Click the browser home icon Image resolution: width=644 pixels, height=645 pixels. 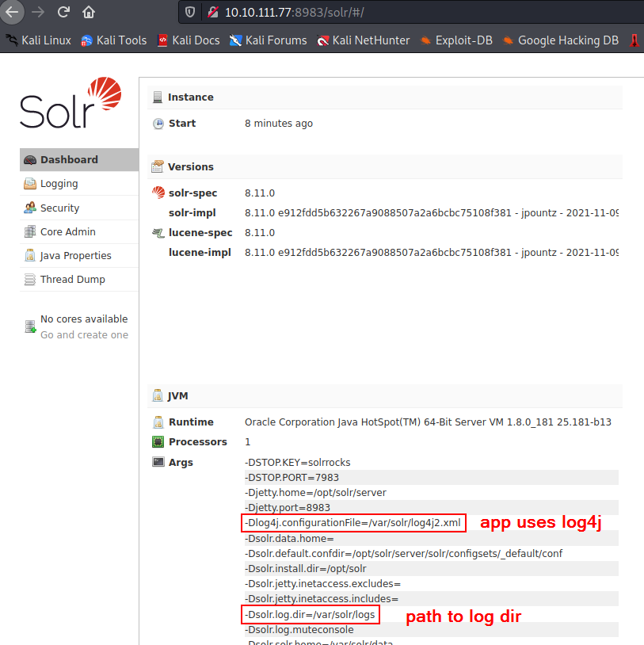point(89,12)
